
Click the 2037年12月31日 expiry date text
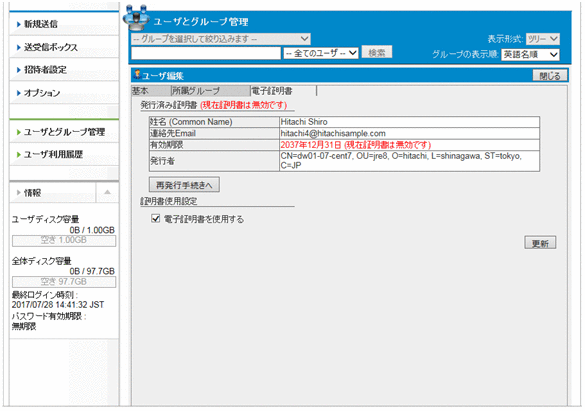click(x=311, y=145)
